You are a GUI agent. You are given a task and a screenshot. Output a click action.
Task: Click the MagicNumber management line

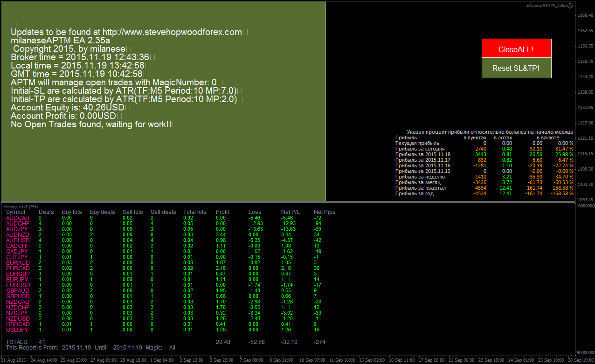113,82
